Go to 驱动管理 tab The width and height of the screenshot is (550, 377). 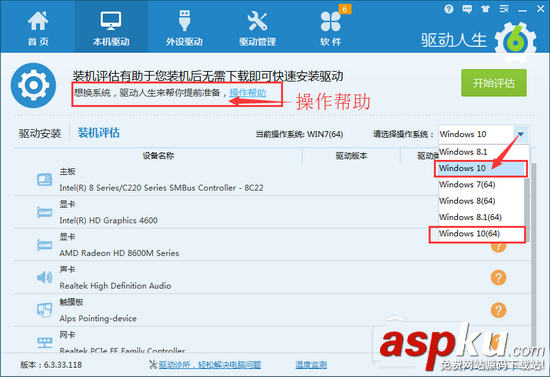tap(257, 28)
